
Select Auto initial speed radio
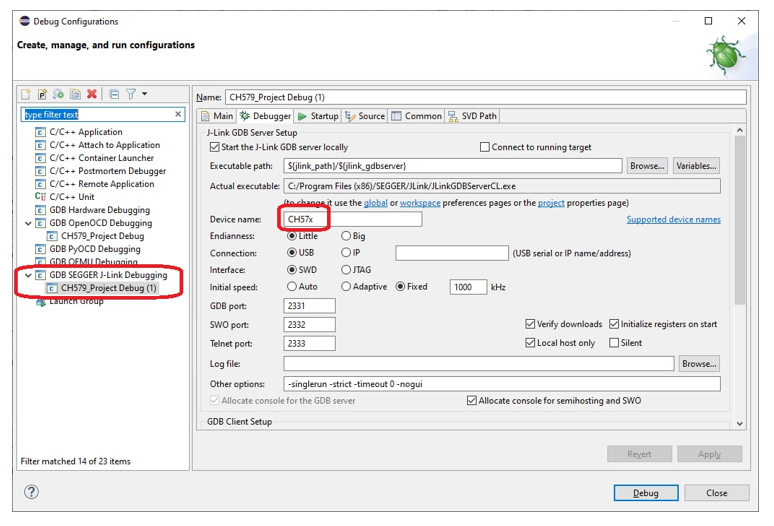pyautogui.click(x=292, y=287)
